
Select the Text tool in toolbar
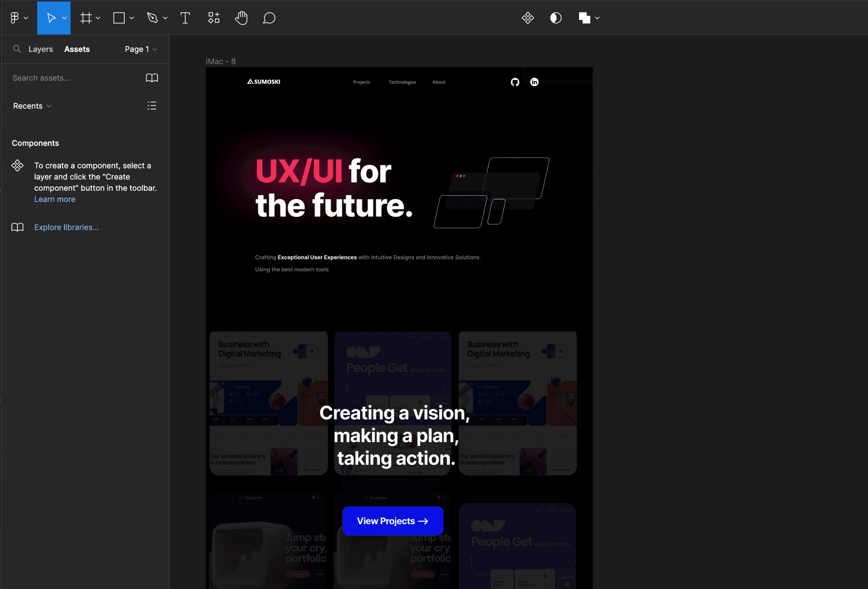pyautogui.click(x=184, y=18)
